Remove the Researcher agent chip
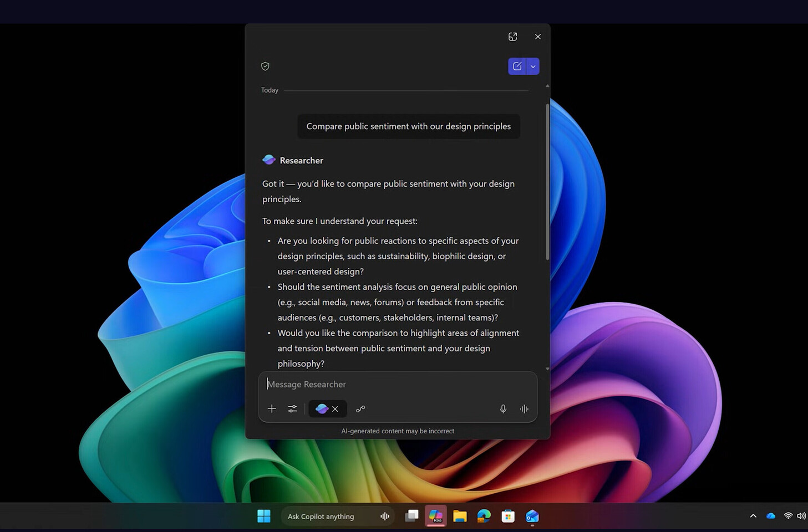The height and width of the screenshot is (532, 808). (x=335, y=409)
